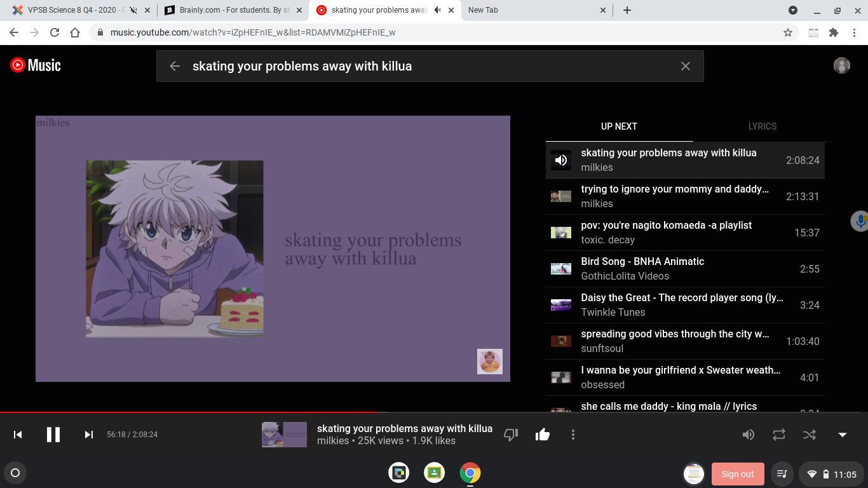Open the tab search dropdown

click(x=793, y=10)
